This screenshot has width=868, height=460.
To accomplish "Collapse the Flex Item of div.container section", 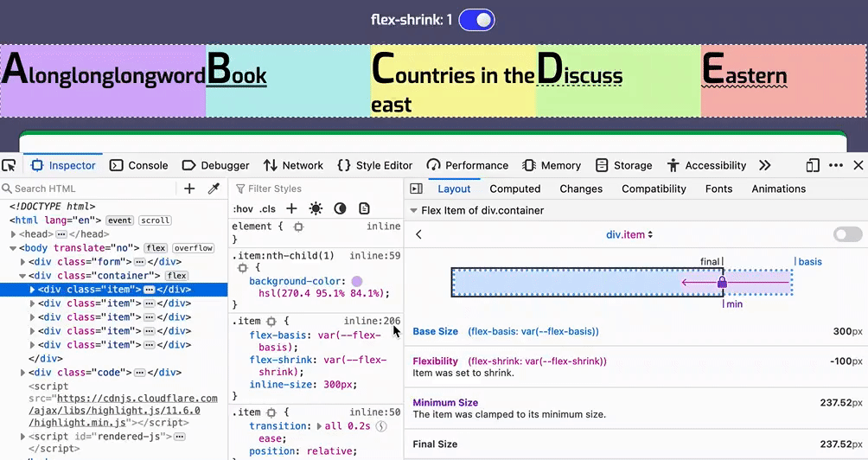I will [x=414, y=210].
